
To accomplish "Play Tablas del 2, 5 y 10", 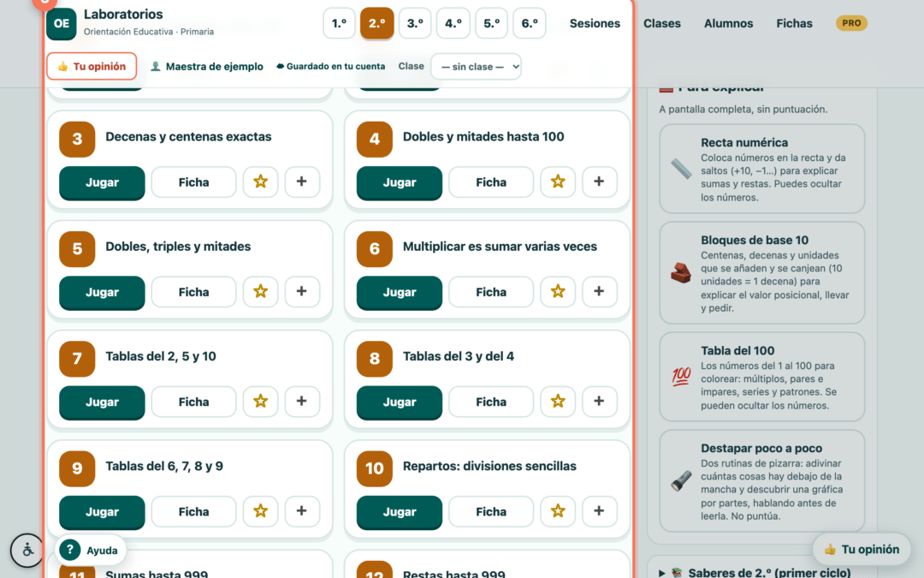I will click(x=102, y=402).
